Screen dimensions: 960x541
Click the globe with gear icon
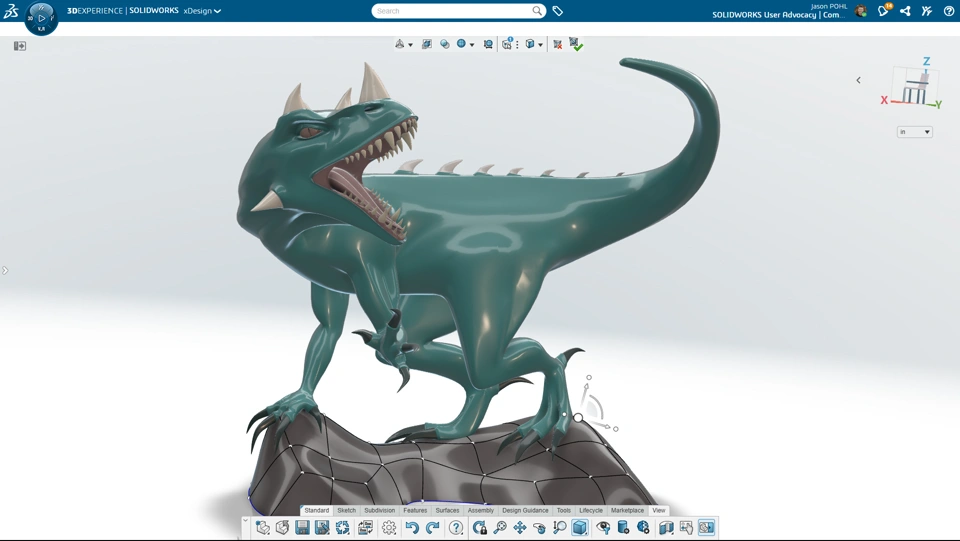(x=643, y=528)
